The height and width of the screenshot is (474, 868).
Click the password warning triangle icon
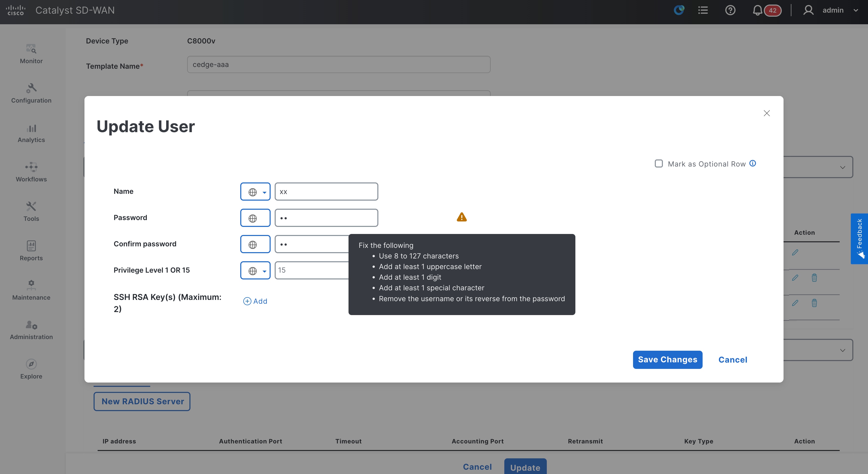tap(462, 217)
